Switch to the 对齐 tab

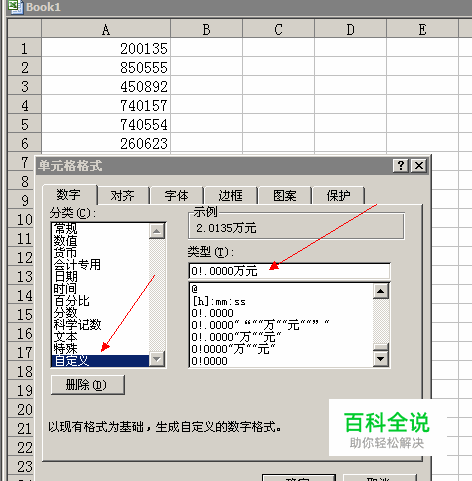coord(123,196)
